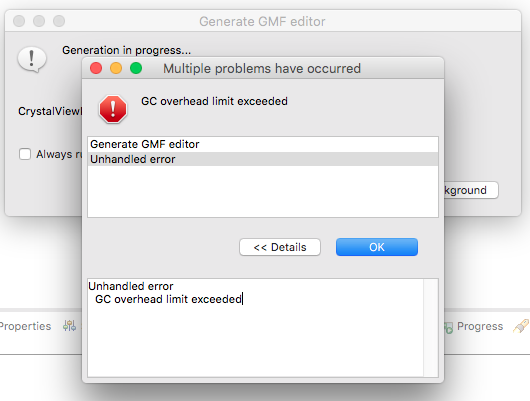Click inside the Unhandled error details text
This screenshot has width=530, height=401.
(165, 293)
